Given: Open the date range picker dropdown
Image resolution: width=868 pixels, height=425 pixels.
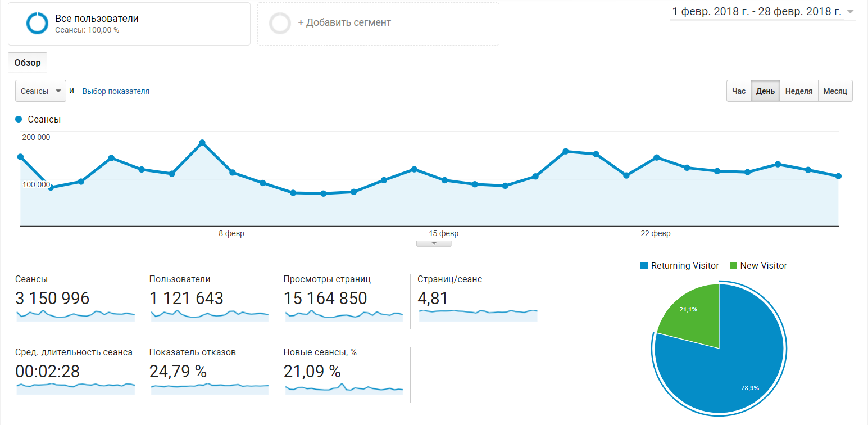Looking at the screenshot, I should pos(849,12).
